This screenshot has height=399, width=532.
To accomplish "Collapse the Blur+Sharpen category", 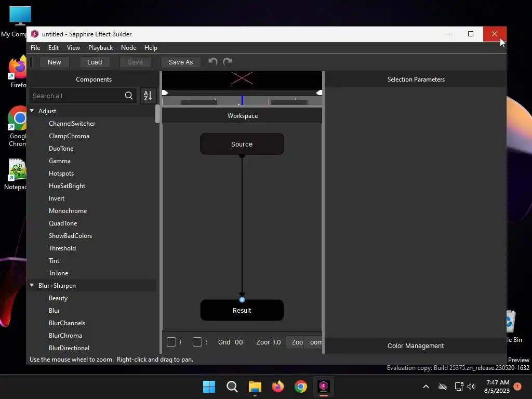I will (x=32, y=285).
